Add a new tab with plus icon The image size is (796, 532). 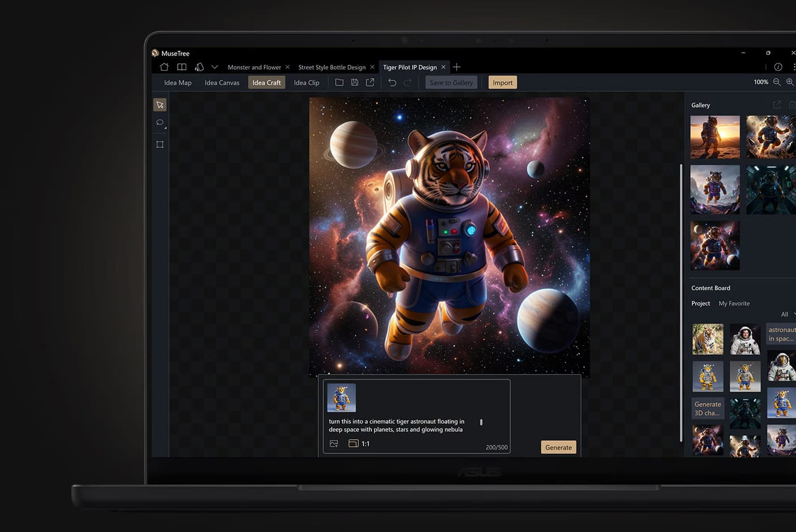point(457,67)
